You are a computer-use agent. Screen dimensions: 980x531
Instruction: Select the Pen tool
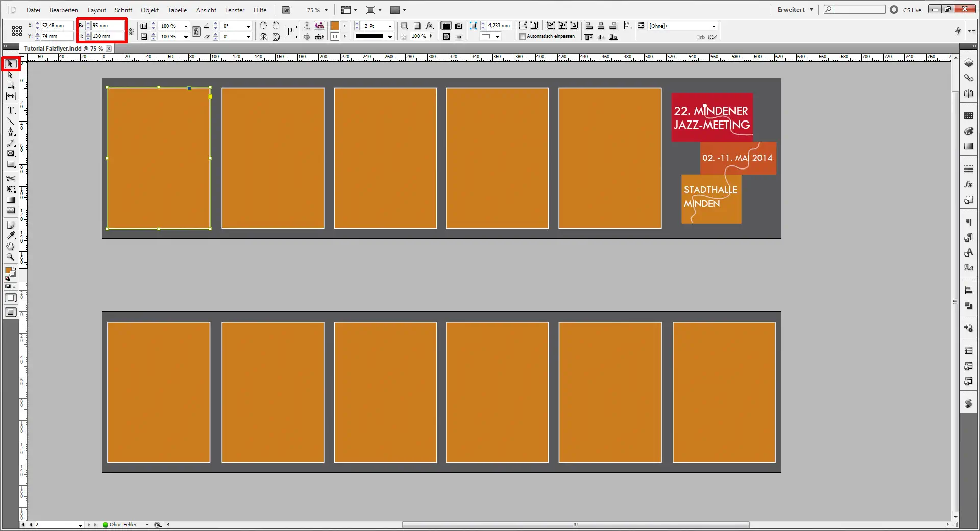[10, 132]
